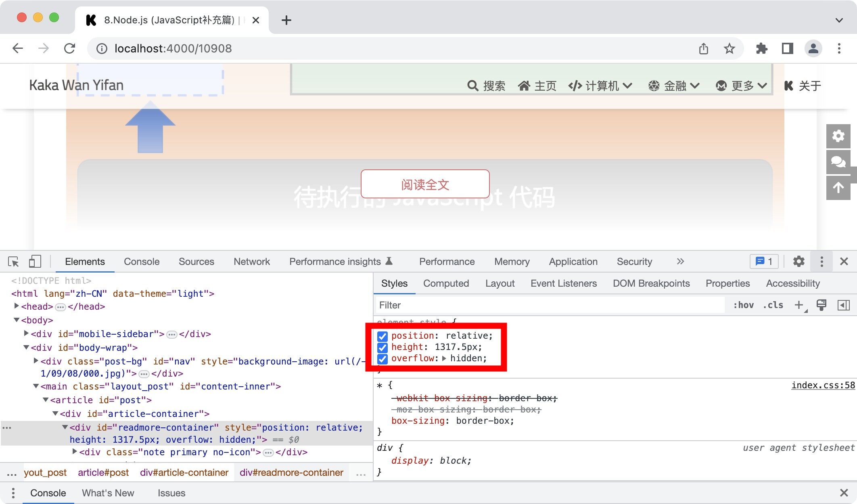
Task: Expand the overflow value disclosure triangle
Action: (445, 358)
